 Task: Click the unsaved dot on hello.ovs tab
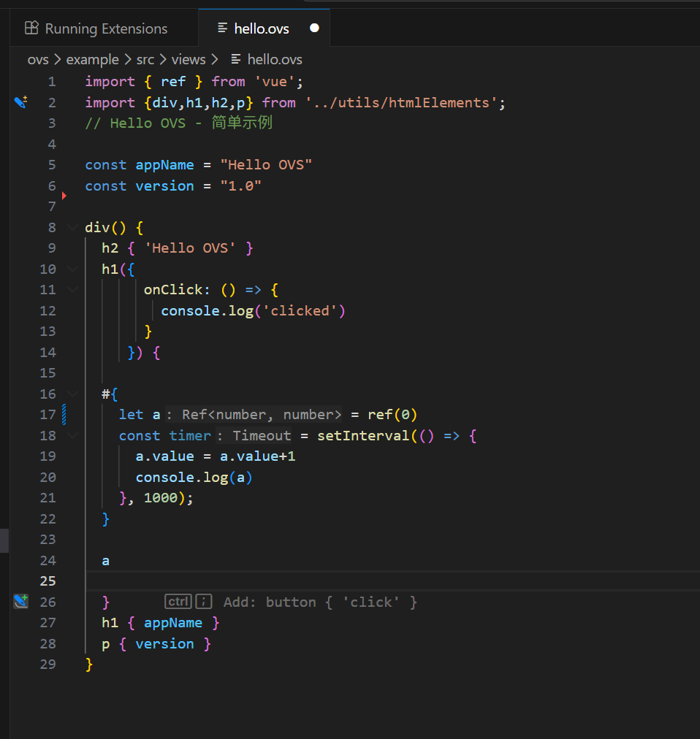(314, 28)
